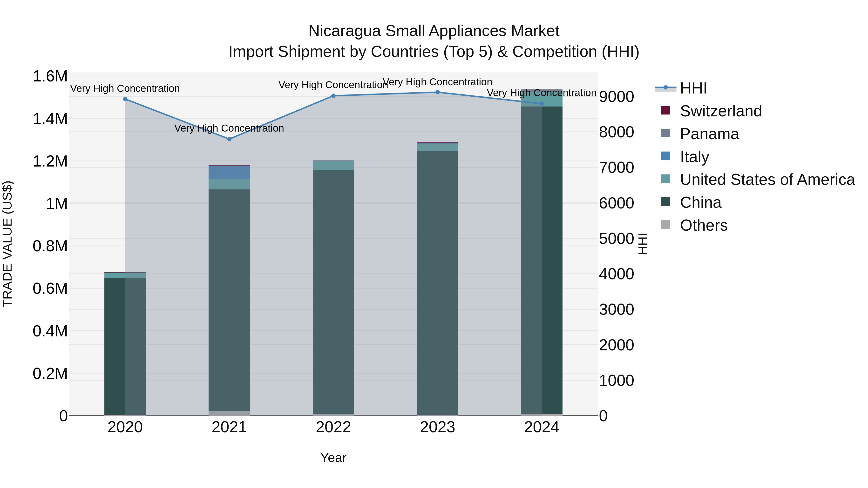Toggle the Italy legend entry

[x=685, y=157]
